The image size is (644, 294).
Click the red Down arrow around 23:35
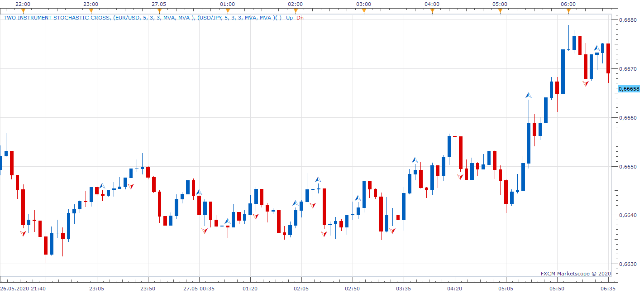(131, 186)
